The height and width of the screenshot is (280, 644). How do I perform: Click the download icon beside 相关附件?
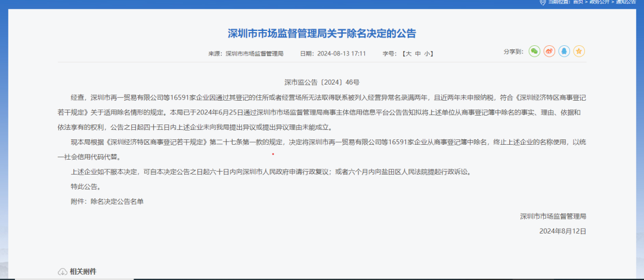(x=63, y=272)
